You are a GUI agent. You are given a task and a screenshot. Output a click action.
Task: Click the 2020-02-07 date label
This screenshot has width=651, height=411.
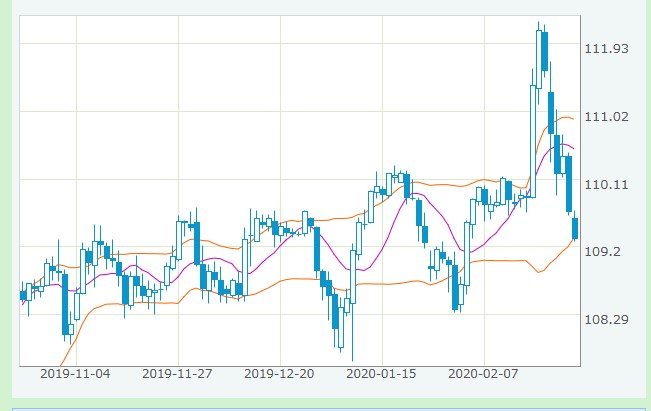483,374
